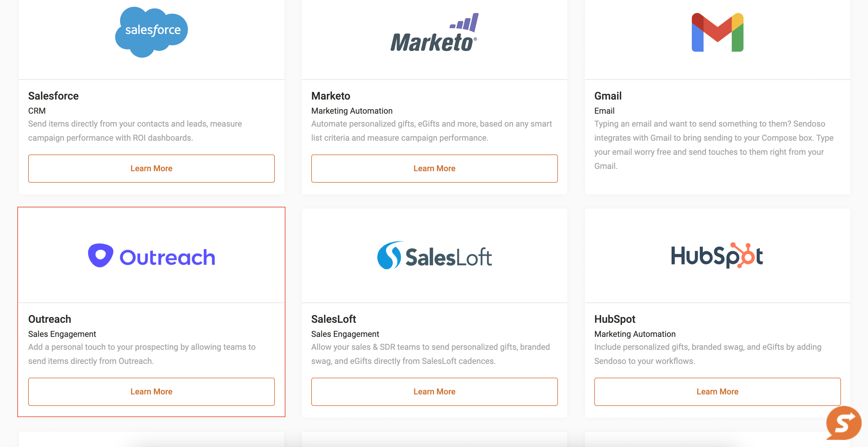Open Learn More for Outreach
868x447 pixels.
[x=151, y=392]
